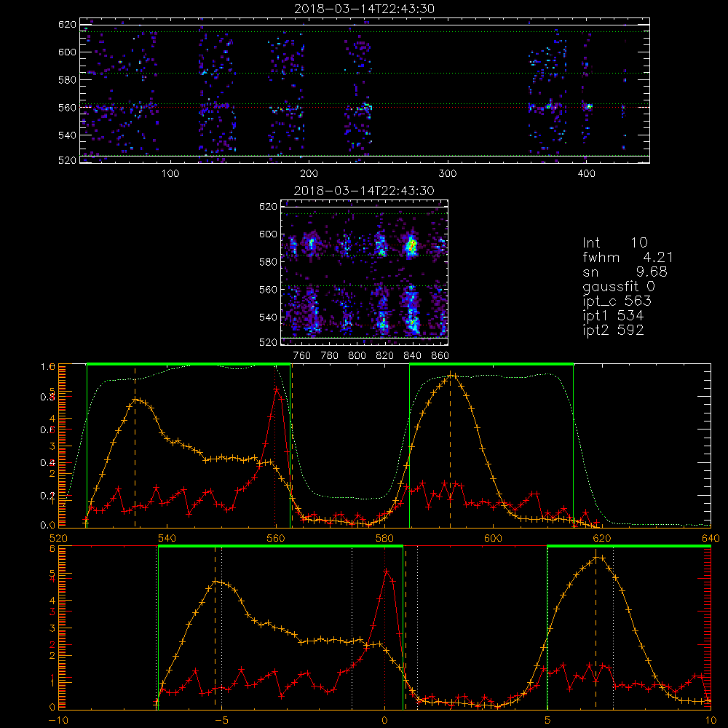Click the orange peak near 6.5 in lower plot
The width and height of the screenshot is (728, 728).
pos(598,557)
